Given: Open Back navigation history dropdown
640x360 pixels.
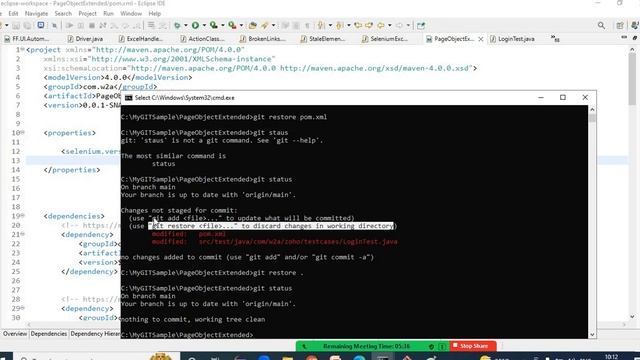Looking at the screenshot, I should 389,25.
